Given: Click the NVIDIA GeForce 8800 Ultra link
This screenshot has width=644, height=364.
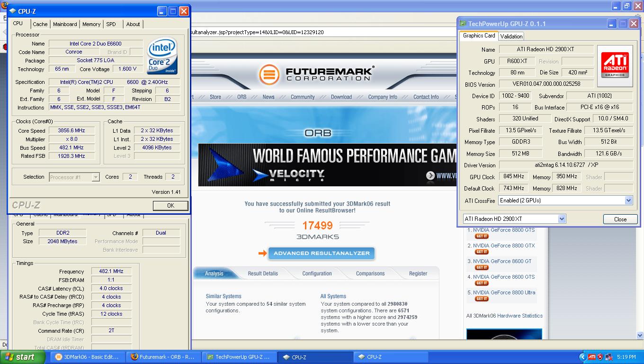Looking at the screenshot, I should tap(504, 292).
